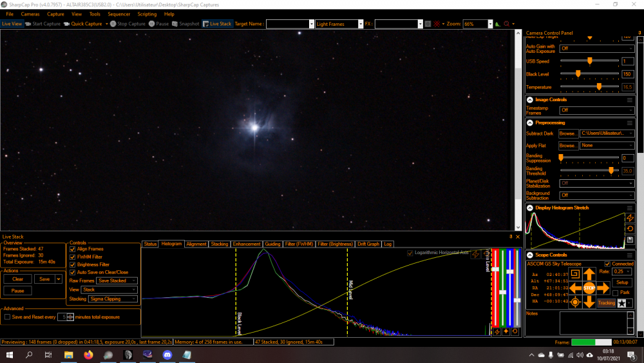
Task: Take a Snapshot from the toolbar
Action: click(185, 24)
